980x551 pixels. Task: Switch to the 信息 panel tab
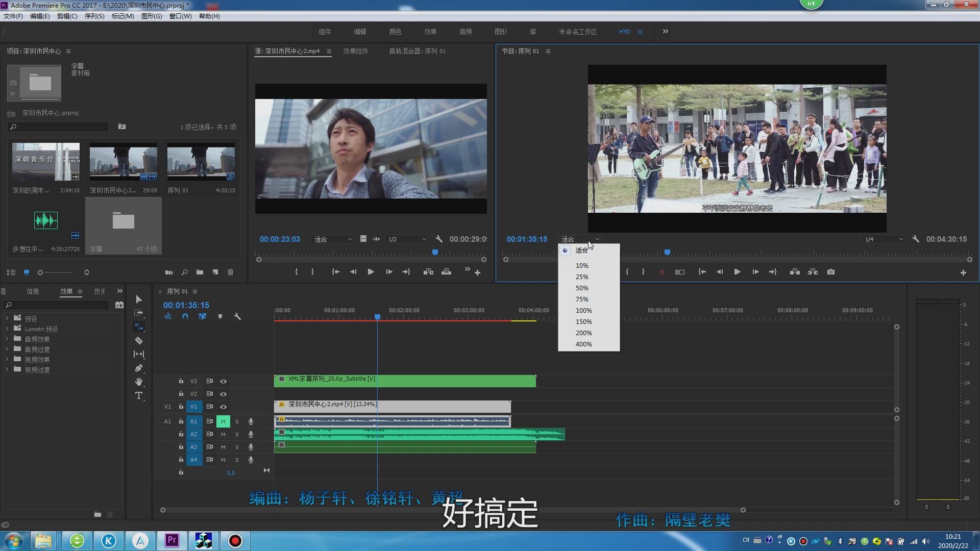pos(33,291)
